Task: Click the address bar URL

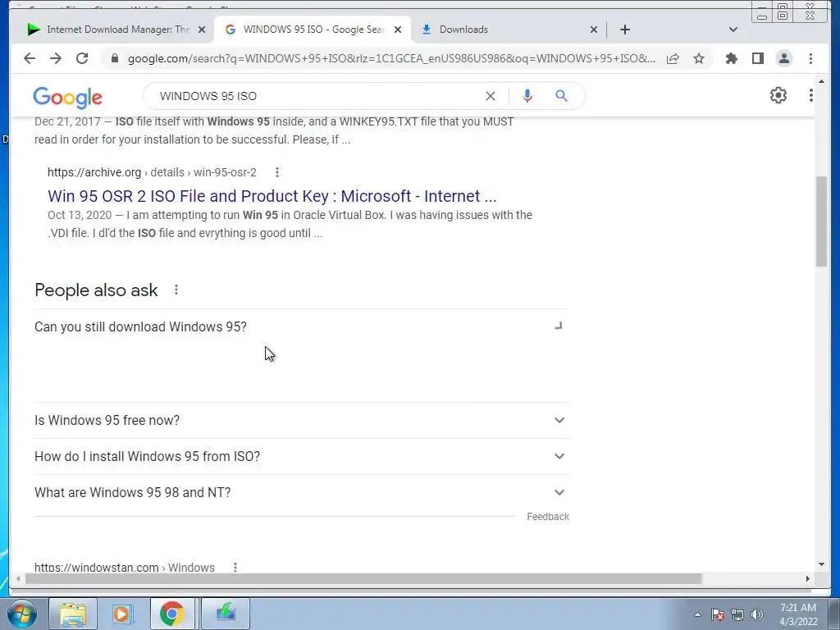Action: (391, 58)
